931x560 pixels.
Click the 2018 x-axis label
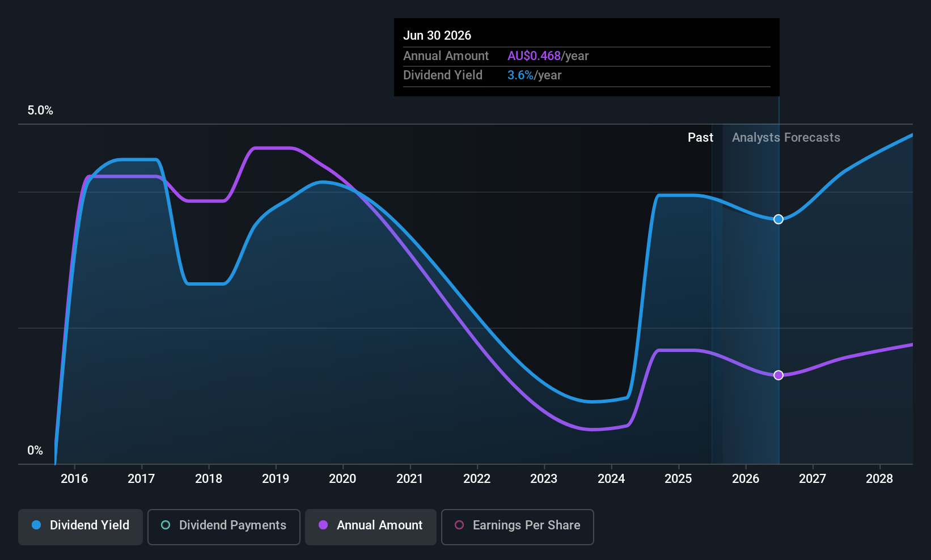point(209,479)
